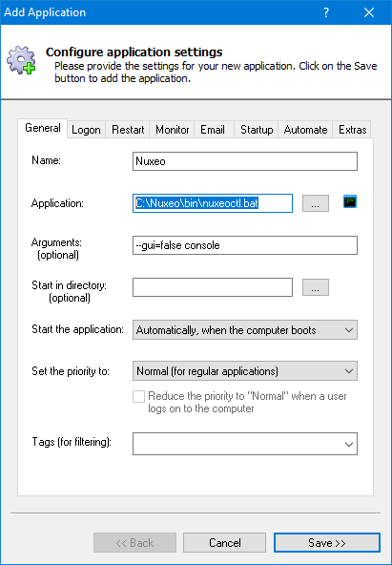Browse for the application file

point(316,203)
